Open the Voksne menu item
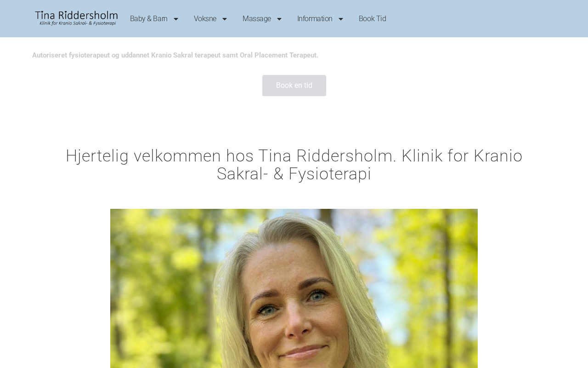Image resolution: width=588 pixels, height=368 pixels. [x=205, y=19]
